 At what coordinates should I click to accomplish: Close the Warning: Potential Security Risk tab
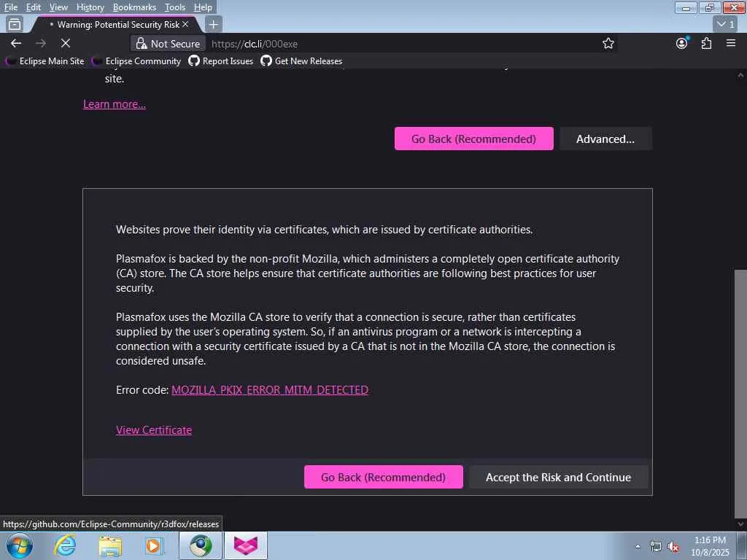pos(185,24)
